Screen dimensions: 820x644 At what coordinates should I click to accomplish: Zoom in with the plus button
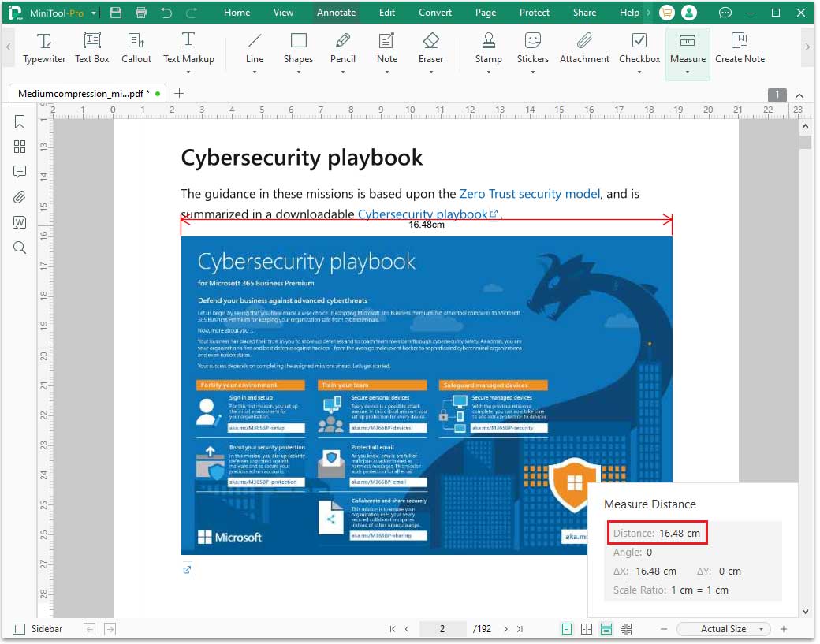(x=784, y=629)
